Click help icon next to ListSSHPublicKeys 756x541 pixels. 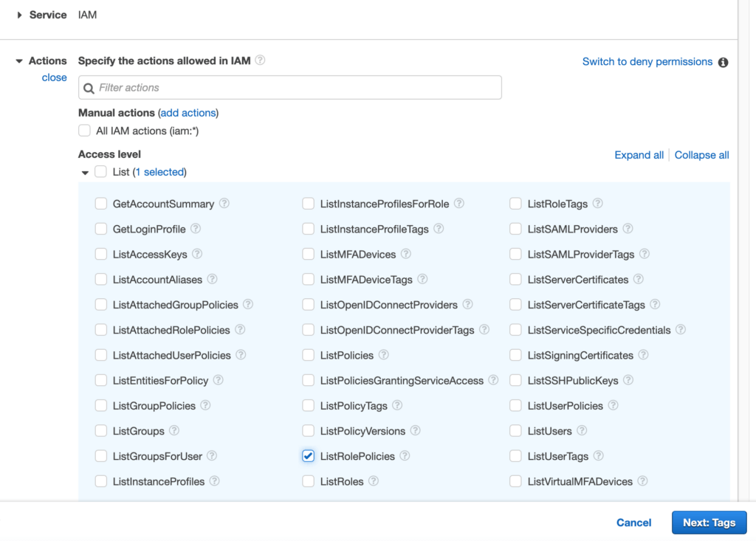pyautogui.click(x=628, y=381)
